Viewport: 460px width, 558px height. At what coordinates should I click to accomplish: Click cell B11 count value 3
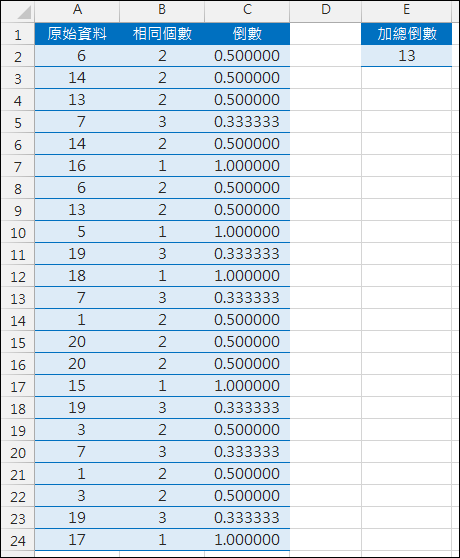point(162,254)
